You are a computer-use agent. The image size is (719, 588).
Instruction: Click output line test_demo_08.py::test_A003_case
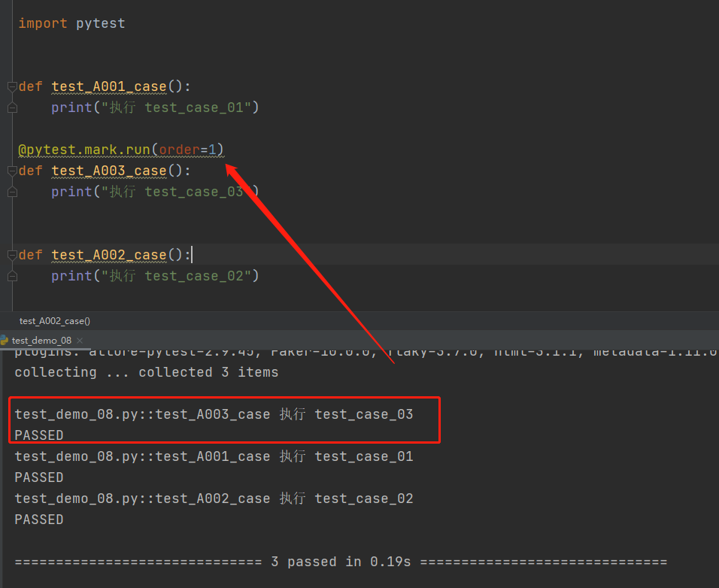point(214,414)
